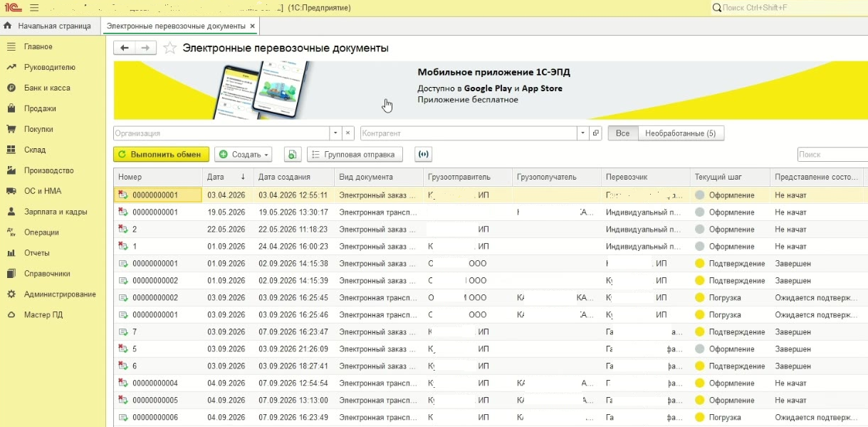Expand the Контрагент dropdown arrow
Viewport: 868px width, 427px height.
[x=583, y=133]
